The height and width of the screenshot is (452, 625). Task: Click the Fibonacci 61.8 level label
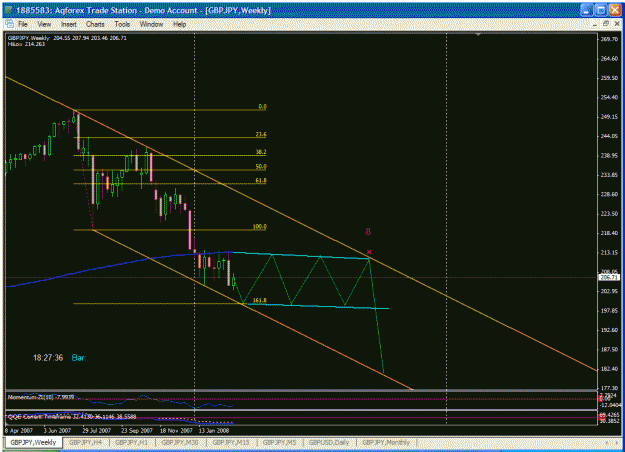click(261, 181)
